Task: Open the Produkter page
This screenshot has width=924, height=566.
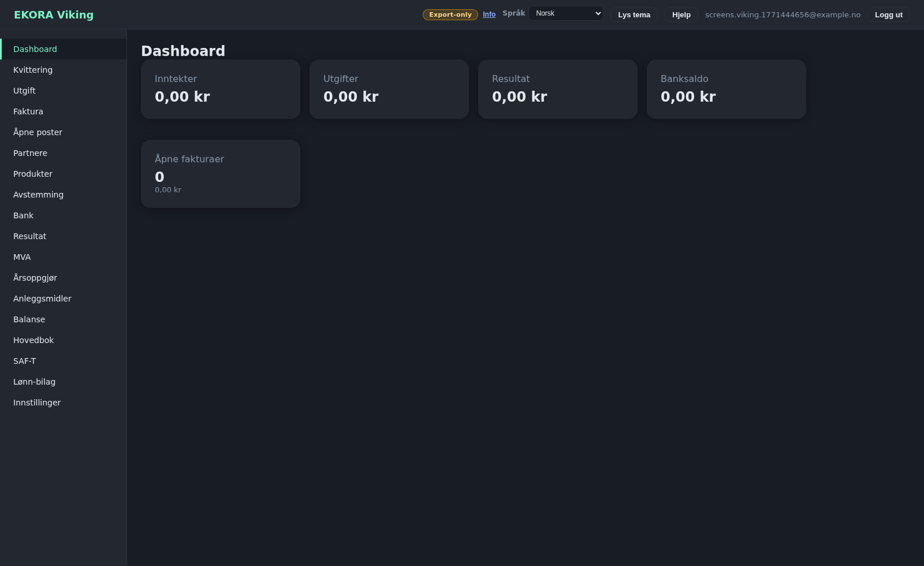Action: click(x=33, y=174)
